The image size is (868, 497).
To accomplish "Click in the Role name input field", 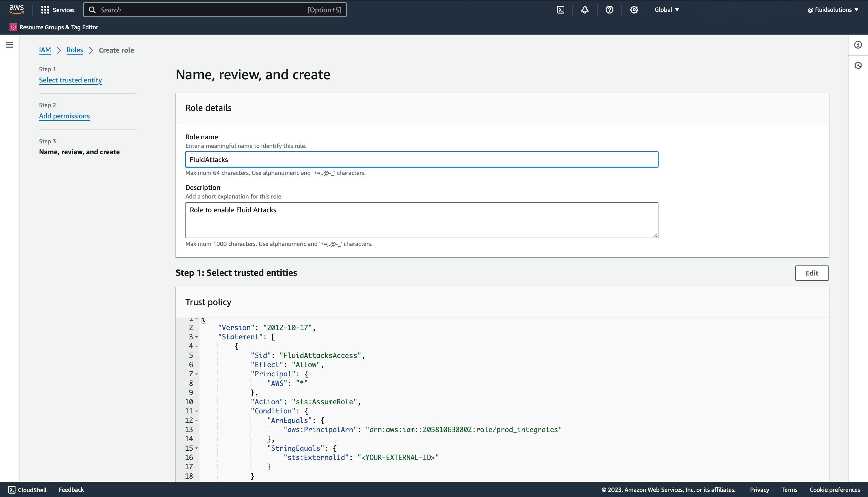I will (421, 159).
